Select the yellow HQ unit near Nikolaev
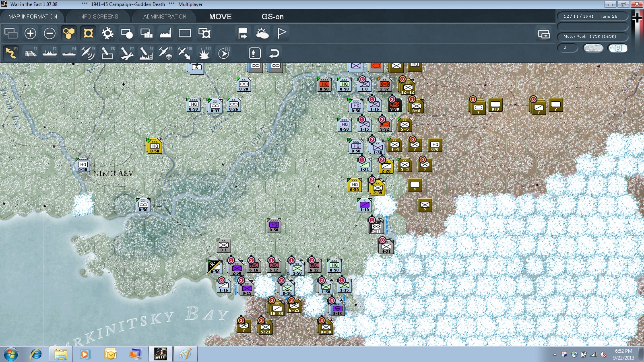The height and width of the screenshot is (362, 644). click(x=155, y=146)
